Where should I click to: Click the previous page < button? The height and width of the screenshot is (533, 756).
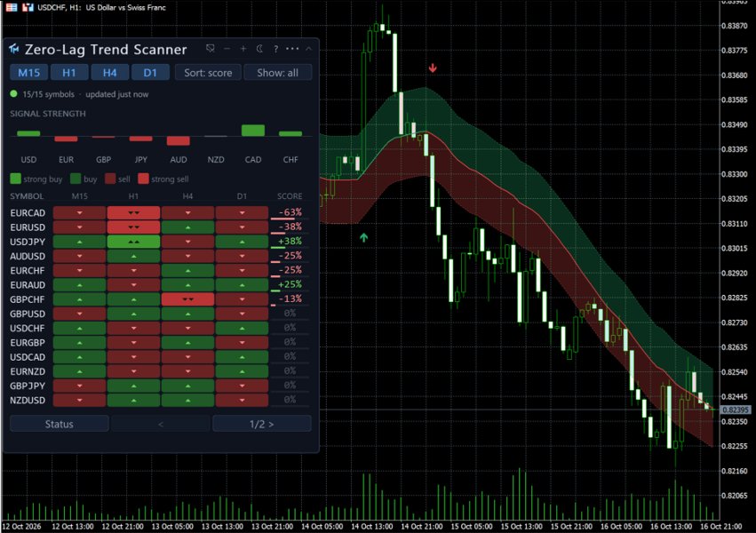161,424
